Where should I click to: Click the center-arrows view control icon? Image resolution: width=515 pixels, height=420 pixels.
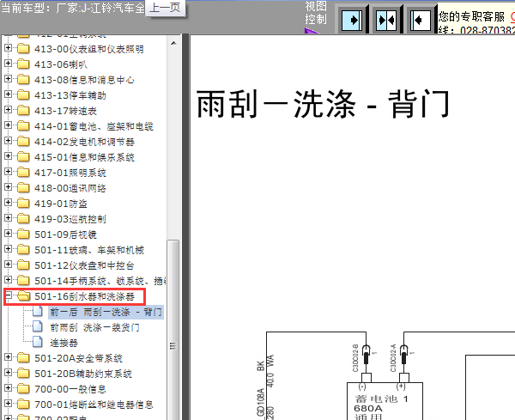[x=386, y=21]
